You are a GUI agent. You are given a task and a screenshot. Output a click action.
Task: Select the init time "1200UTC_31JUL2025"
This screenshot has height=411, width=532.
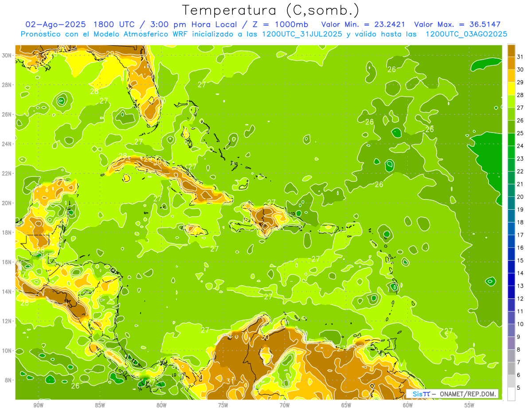click(x=302, y=34)
